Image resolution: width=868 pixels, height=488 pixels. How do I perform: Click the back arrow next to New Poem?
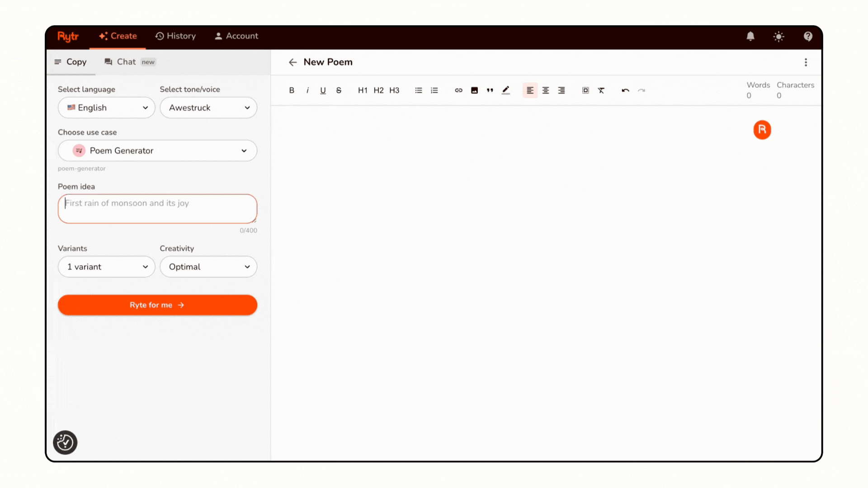point(292,62)
